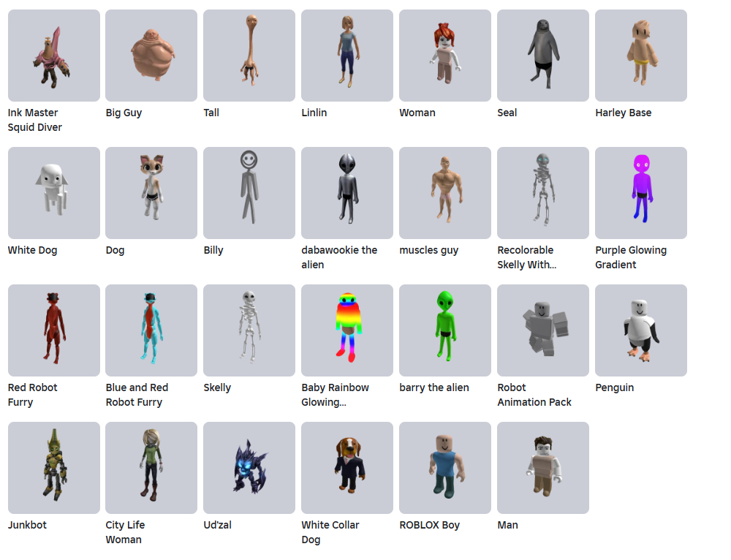Choose the green barry the alien thumbnail
Viewport: 731px width, 560px height.
click(x=445, y=330)
